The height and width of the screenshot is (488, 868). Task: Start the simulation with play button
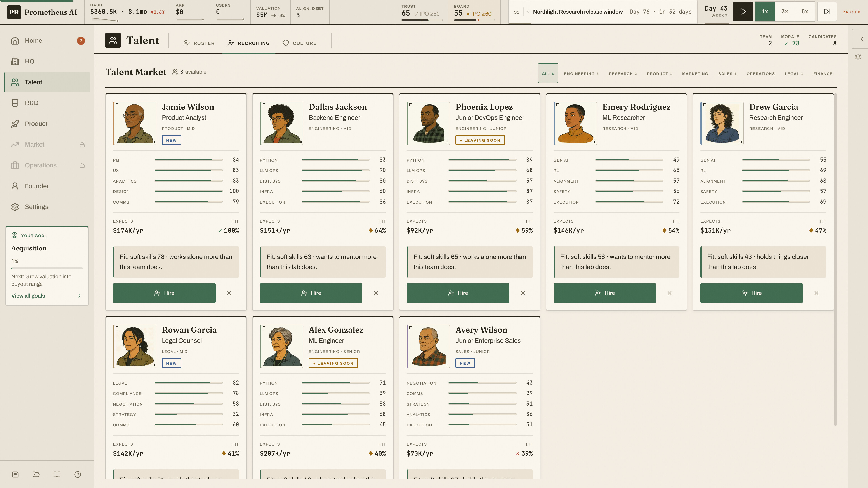tap(743, 12)
